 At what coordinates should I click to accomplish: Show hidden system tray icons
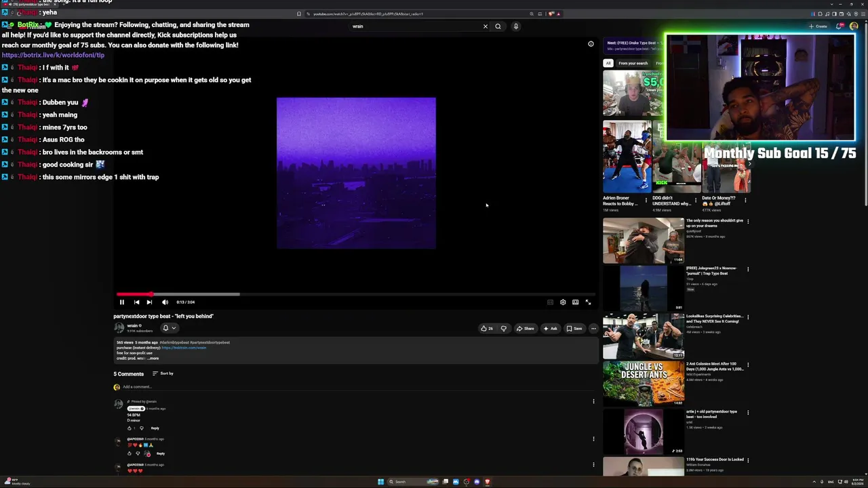coord(814,482)
